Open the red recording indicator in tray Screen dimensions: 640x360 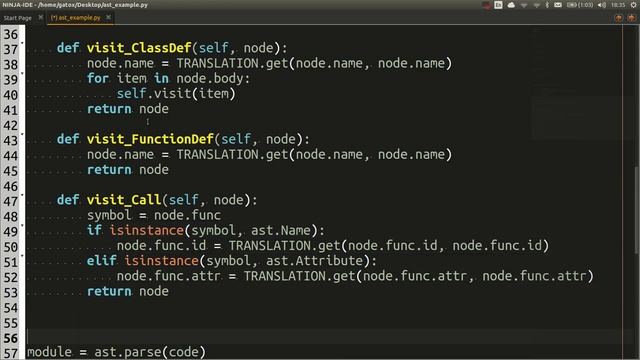coord(486,5)
